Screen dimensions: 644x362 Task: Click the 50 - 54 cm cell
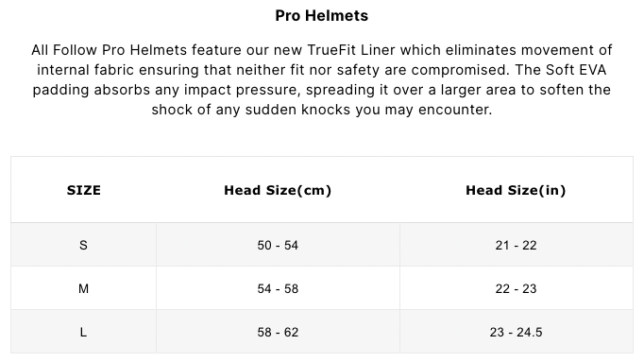[x=278, y=246]
